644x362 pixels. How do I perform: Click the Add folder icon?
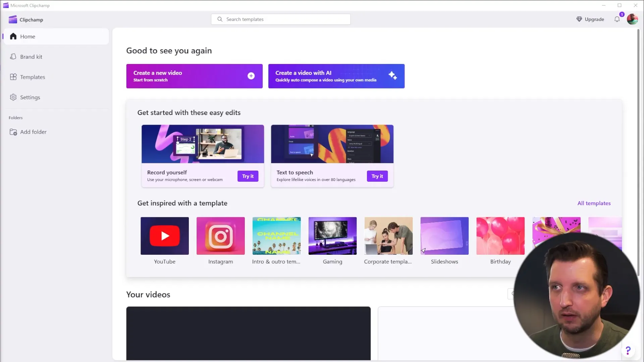(13, 132)
